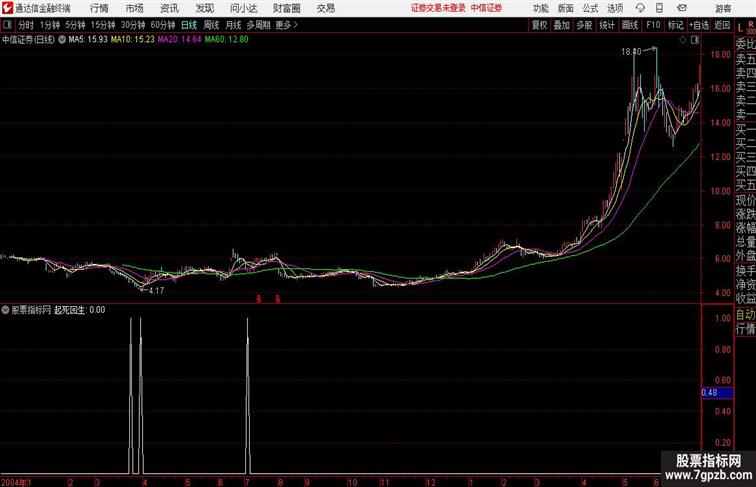This screenshot has width=756, height=487.
Task: Click the diamond icon at chart top right
Action: tap(683, 40)
